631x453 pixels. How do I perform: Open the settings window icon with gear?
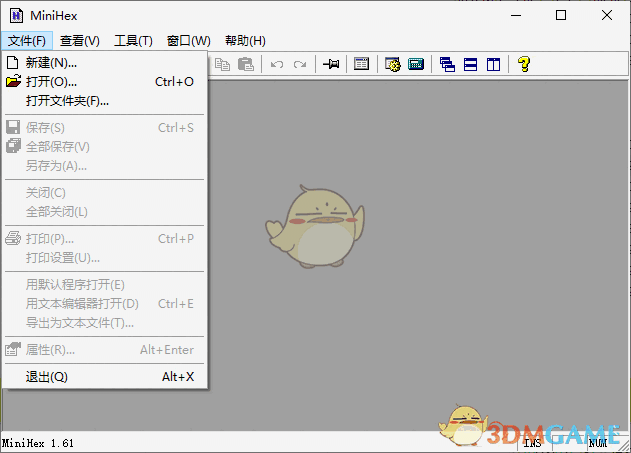pos(392,64)
